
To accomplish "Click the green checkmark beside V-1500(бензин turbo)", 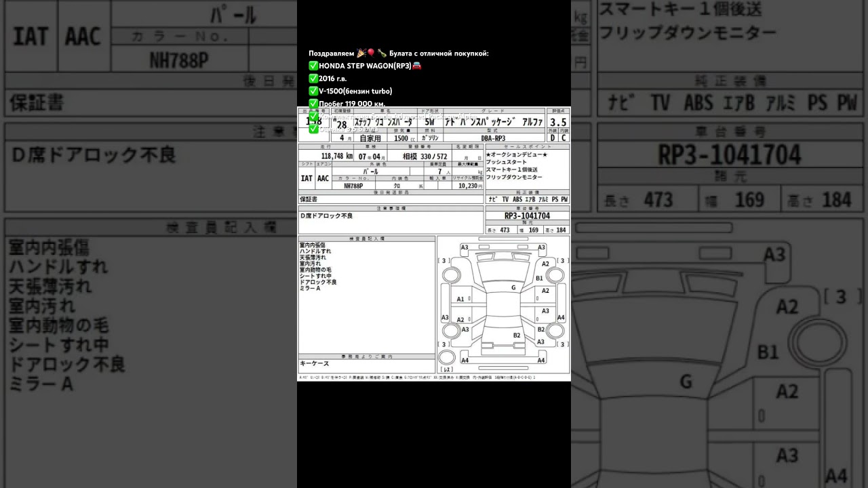I will [x=313, y=91].
